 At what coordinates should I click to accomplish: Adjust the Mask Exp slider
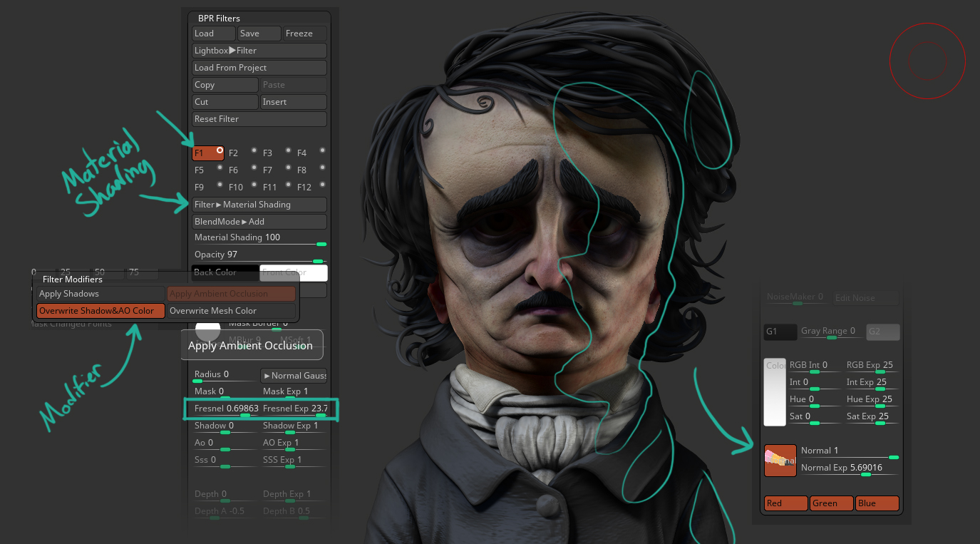(294, 393)
